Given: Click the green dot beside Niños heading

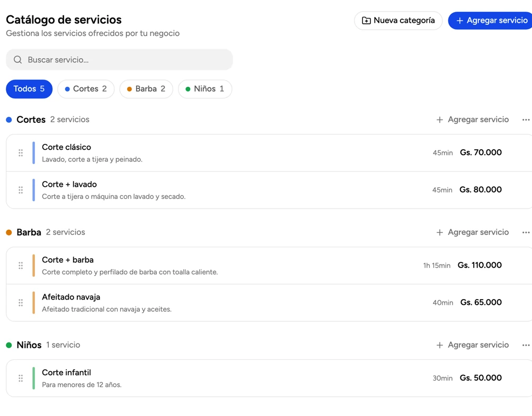Looking at the screenshot, I should (x=9, y=345).
